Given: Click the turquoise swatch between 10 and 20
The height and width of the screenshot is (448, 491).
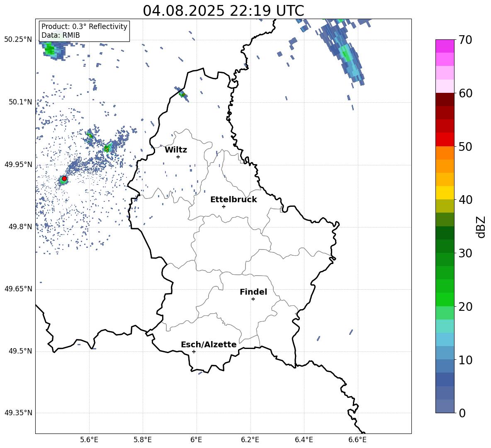Looking at the screenshot, I should point(445,326).
